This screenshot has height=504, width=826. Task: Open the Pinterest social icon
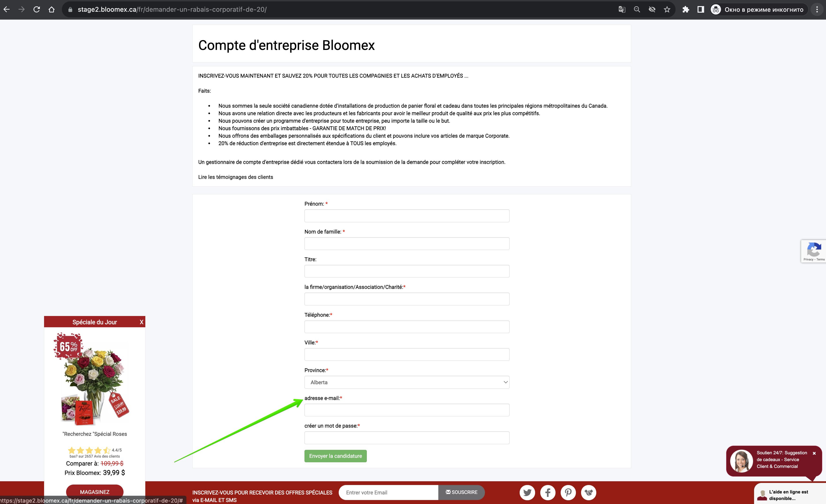[x=568, y=492]
